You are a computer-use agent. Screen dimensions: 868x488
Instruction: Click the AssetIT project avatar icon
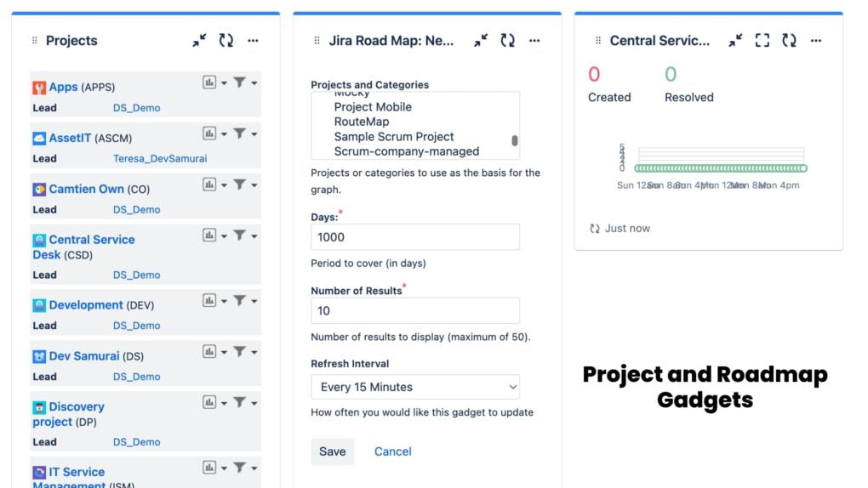click(39, 139)
